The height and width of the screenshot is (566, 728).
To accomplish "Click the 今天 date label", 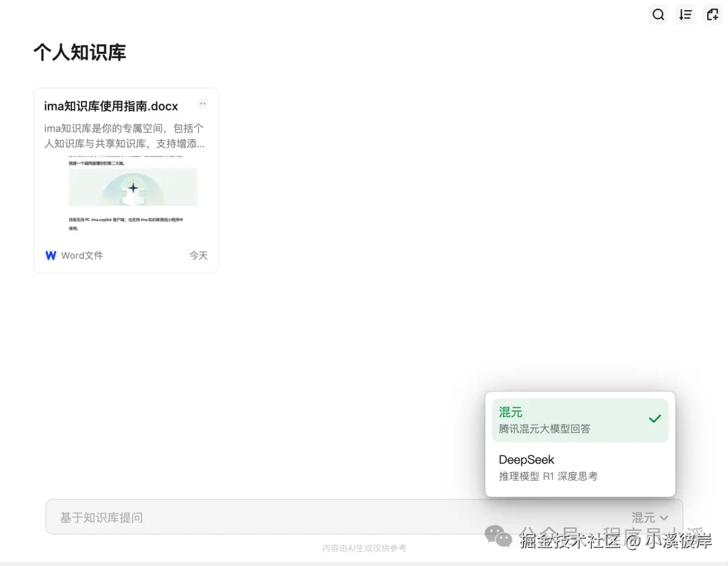I will (x=198, y=255).
